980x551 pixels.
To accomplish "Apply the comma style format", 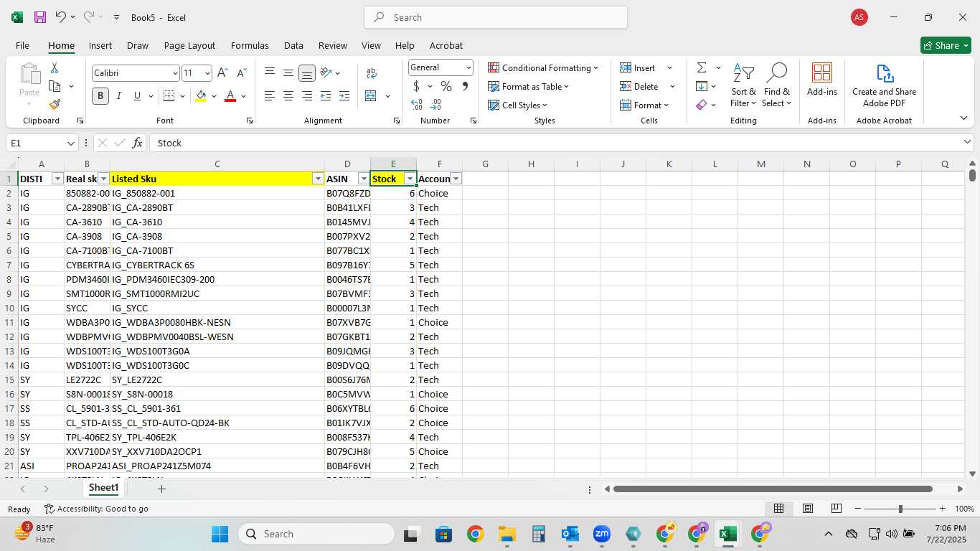I will (x=465, y=86).
